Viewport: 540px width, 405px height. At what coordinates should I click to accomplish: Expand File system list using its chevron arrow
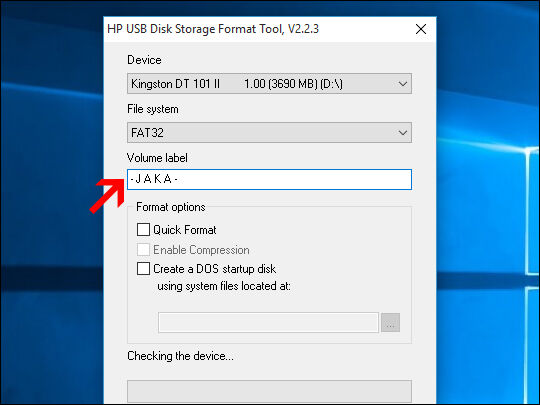pos(402,133)
